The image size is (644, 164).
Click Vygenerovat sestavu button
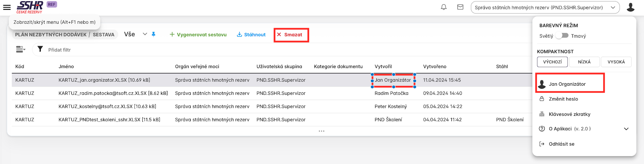tap(198, 35)
